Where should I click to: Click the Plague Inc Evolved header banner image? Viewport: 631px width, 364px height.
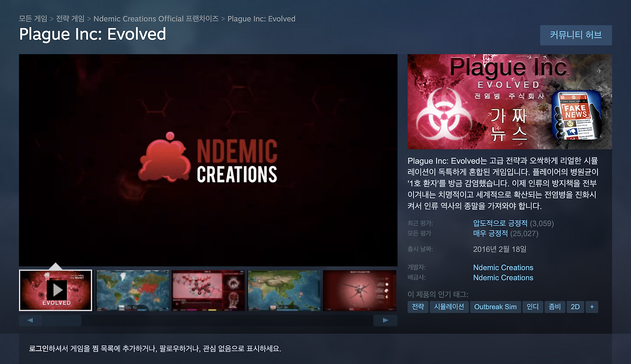(510, 101)
